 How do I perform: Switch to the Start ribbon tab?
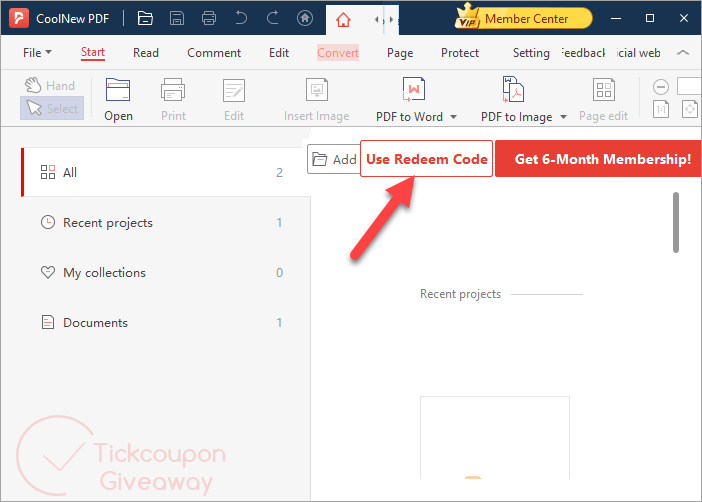(93, 53)
